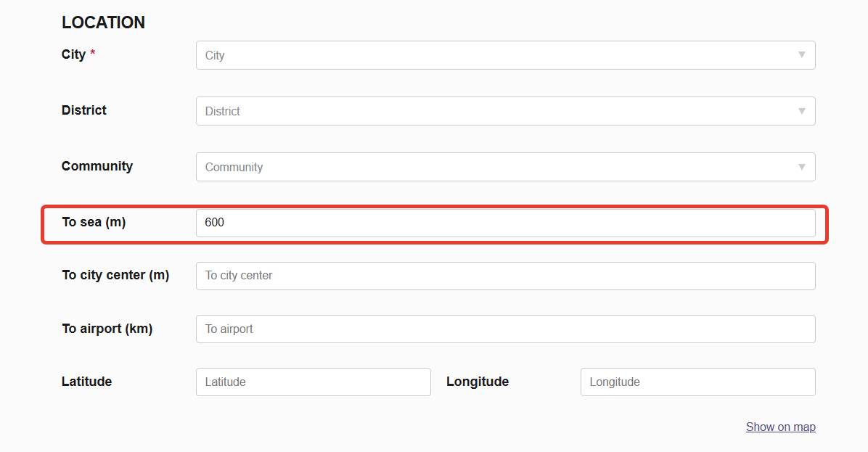The image size is (868, 452).
Task: Click the To city center (m) label
Action: (x=115, y=275)
